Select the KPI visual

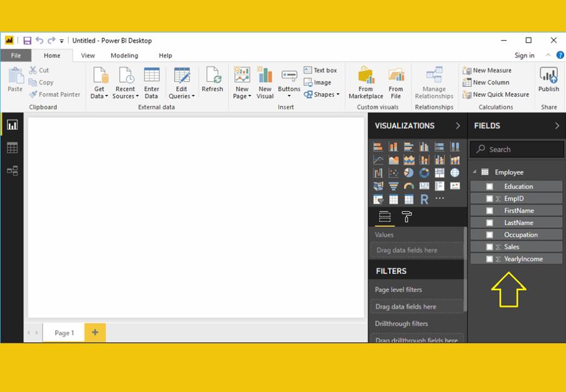pos(455,186)
